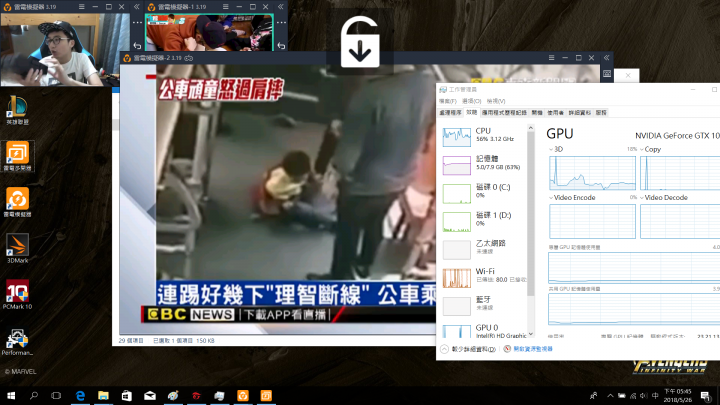720x405 pixels.
Task: Open the PCMark 10 desktop shortcut
Action: click(x=17, y=294)
